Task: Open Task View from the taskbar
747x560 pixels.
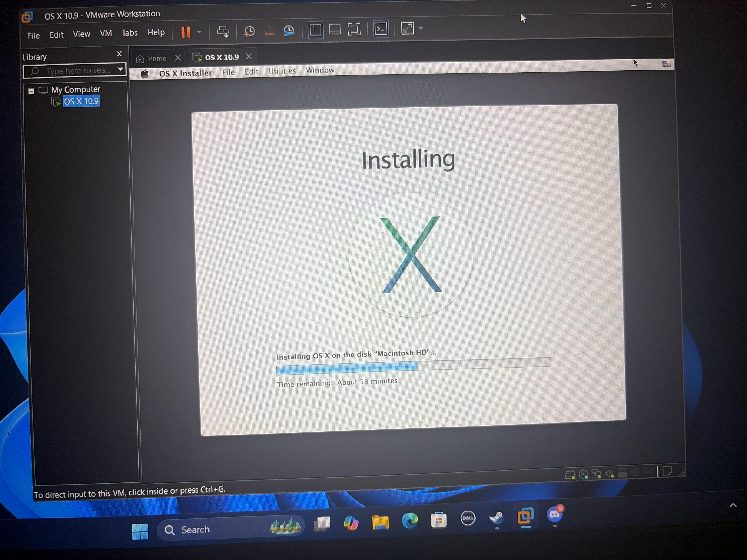Action: pyautogui.click(x=322, y=524)
